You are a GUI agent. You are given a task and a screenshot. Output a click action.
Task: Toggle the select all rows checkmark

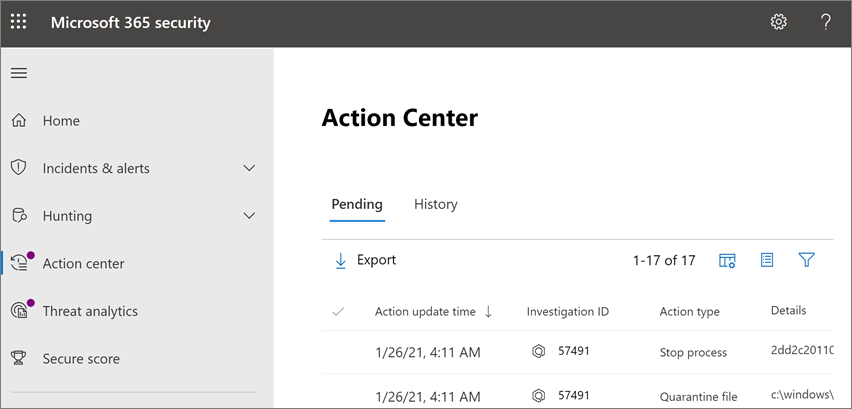point(338,312)
